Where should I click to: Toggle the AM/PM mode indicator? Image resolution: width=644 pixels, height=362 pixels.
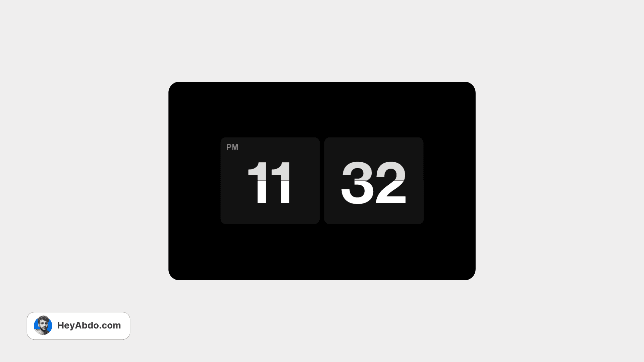click(232, 147)
